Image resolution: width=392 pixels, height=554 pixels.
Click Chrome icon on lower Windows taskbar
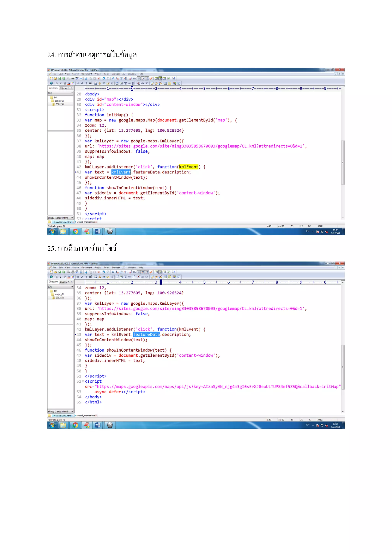[x=75, y=425]
